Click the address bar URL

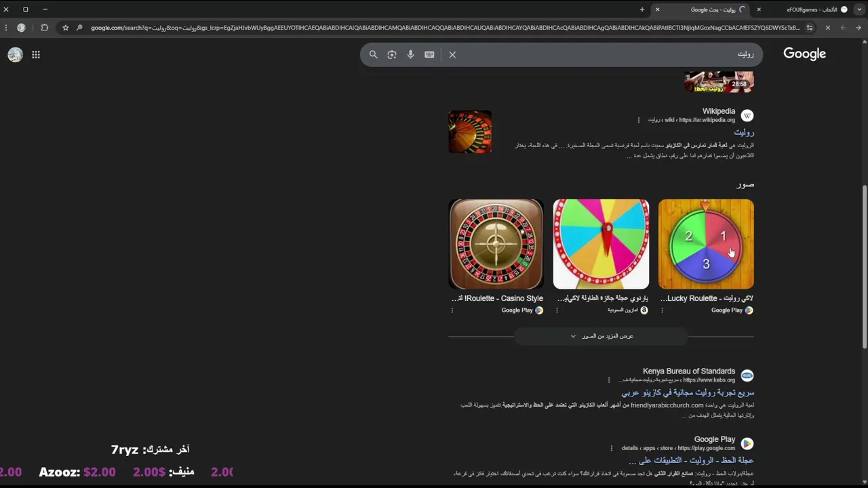(x=446, y=28)
